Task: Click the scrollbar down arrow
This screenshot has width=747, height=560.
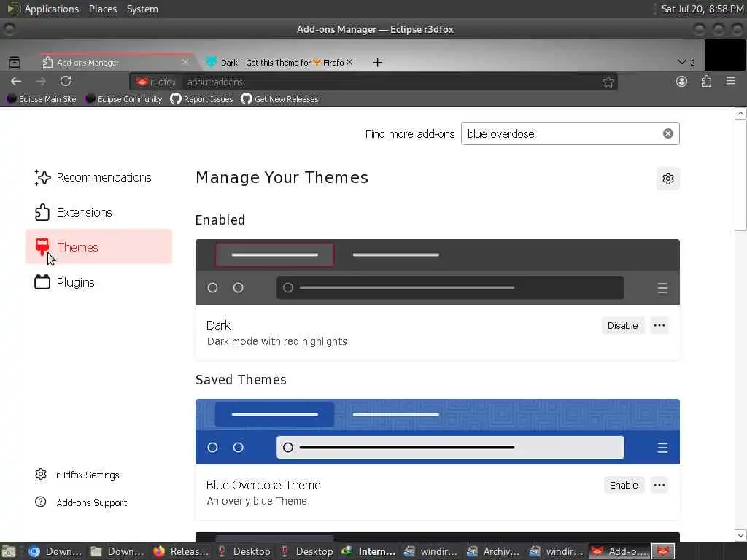Action: (x=740, y=535)
